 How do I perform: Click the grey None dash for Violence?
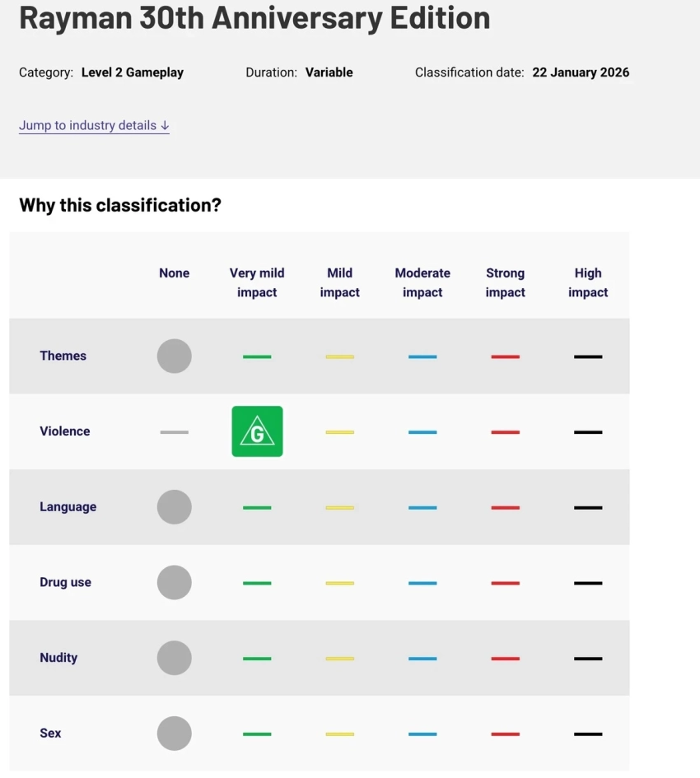tap(175, 432)
